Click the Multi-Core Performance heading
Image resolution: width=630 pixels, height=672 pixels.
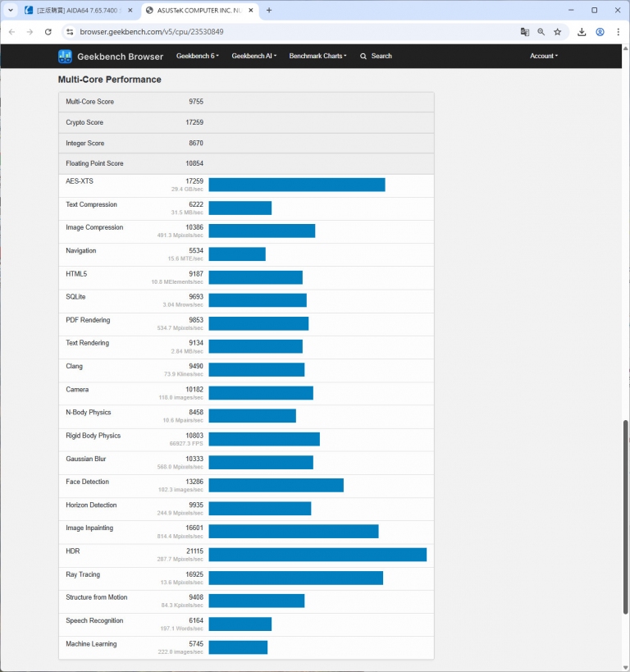110,80
